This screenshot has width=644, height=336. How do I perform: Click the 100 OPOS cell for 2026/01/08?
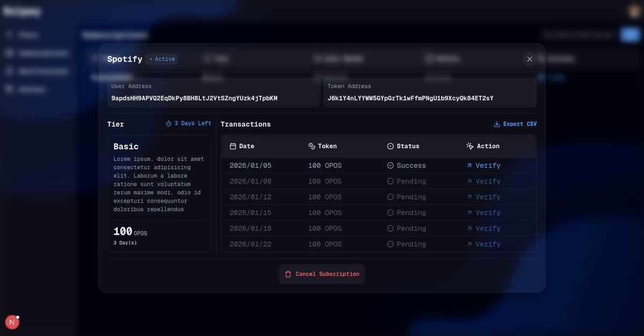click(x=325, y=181)
